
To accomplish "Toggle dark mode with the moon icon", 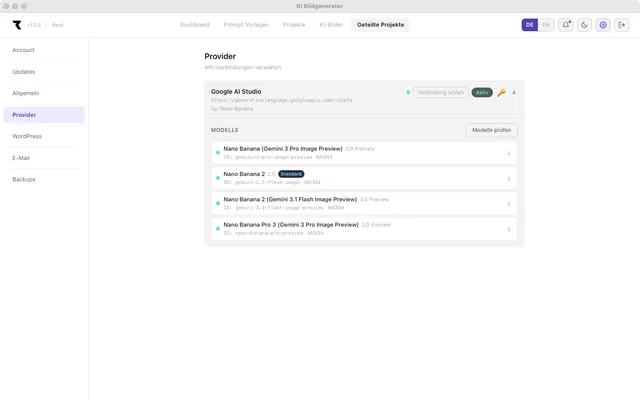I will click(x=584, y=25).
